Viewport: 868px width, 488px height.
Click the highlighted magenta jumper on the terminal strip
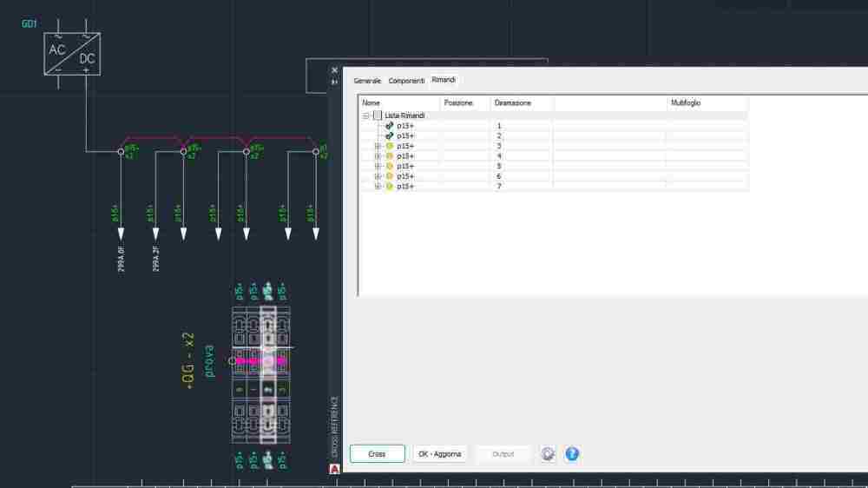click(260, 361)
